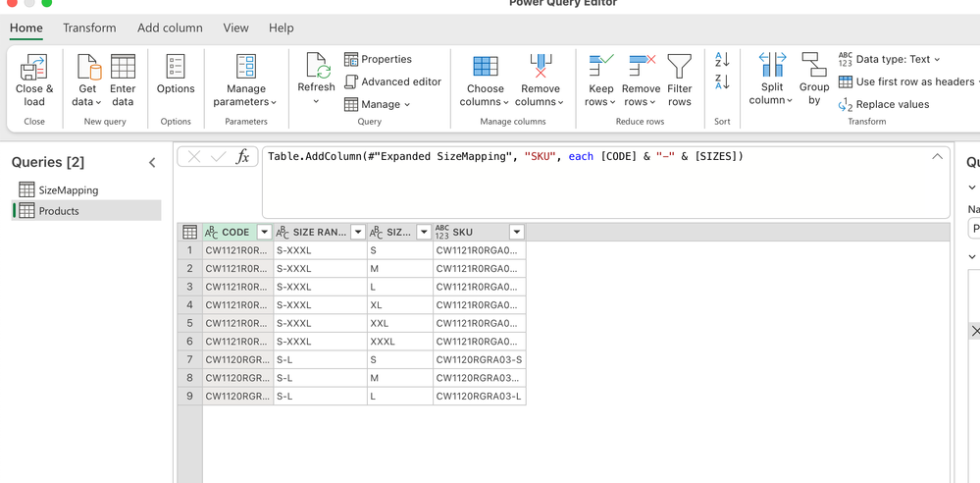Open the CODE column filter dropdown
This screenshot has height=483, width=980.
[265, 232]
